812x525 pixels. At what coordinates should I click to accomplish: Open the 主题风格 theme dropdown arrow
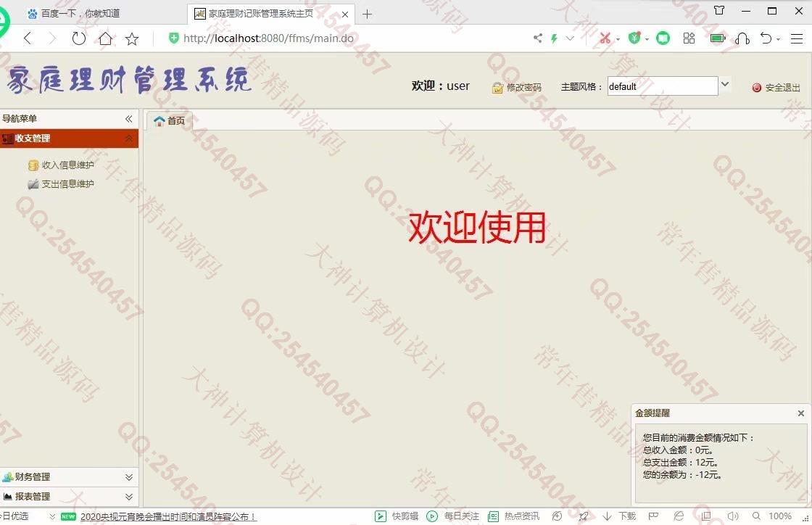click(725, 84)
